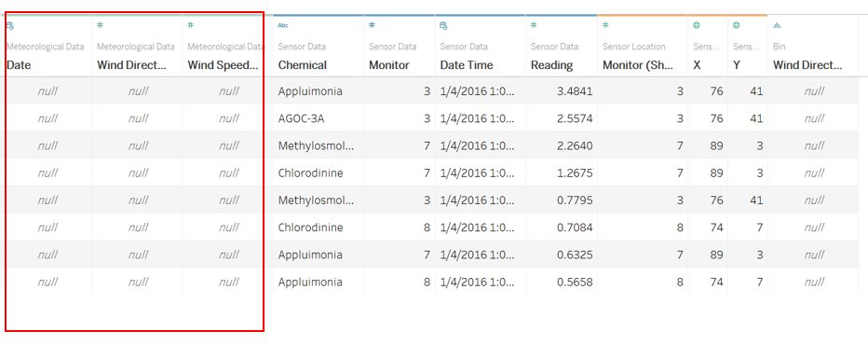The width and height of the screenshot is (868, 345).
Task: Click the histogram bin icon above Wind Direct... bin column
Action: (x=777, y=25)
